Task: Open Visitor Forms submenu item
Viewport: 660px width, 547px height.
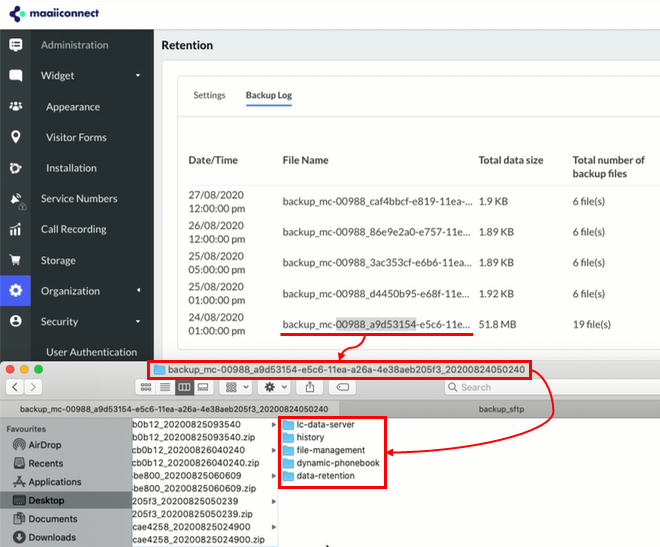Action: tap(76, 137)
